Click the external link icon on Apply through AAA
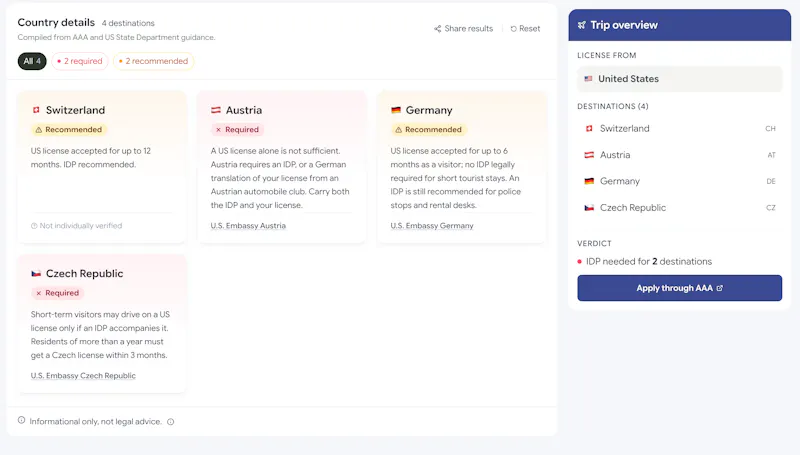This screenshot has width=800, height=455. click(x=719, y=288)
